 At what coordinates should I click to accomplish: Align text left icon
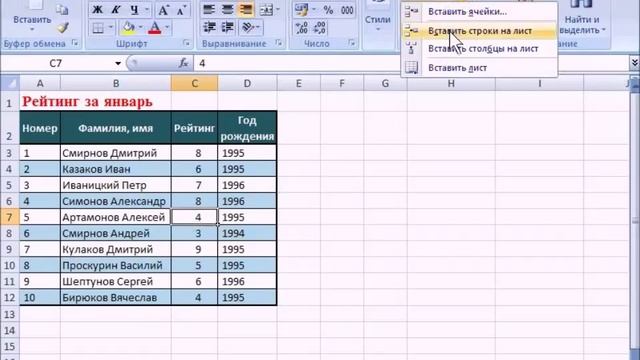[209, 10]
